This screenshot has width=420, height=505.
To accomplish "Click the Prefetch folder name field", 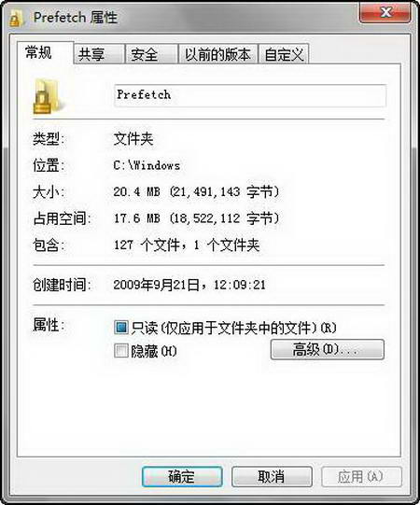I will [x=250, y=95].
